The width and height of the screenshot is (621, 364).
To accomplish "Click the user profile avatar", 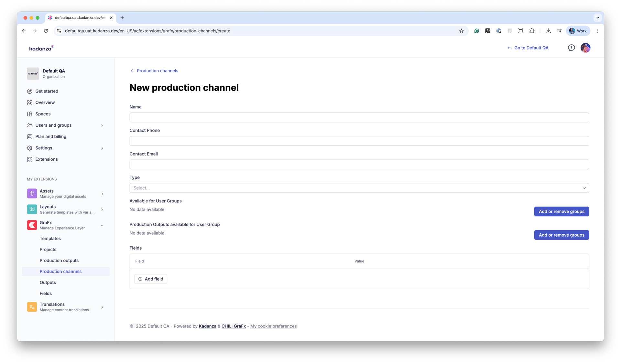I will click(x=585, y=48).
